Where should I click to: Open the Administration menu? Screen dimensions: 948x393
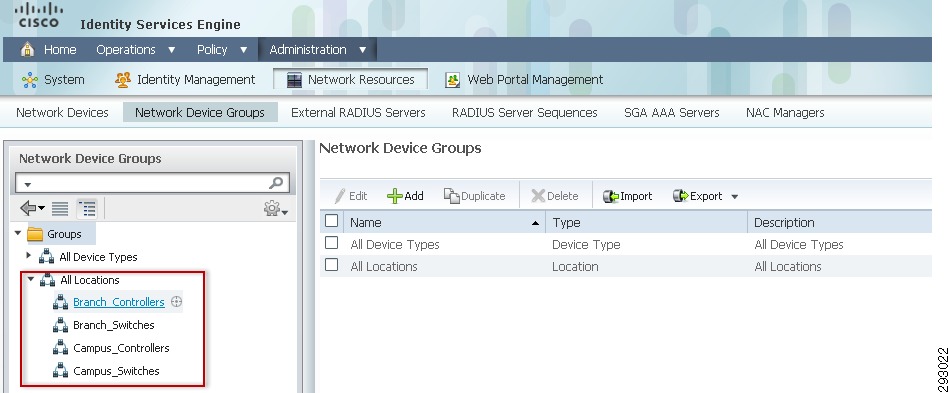(318, 50)
